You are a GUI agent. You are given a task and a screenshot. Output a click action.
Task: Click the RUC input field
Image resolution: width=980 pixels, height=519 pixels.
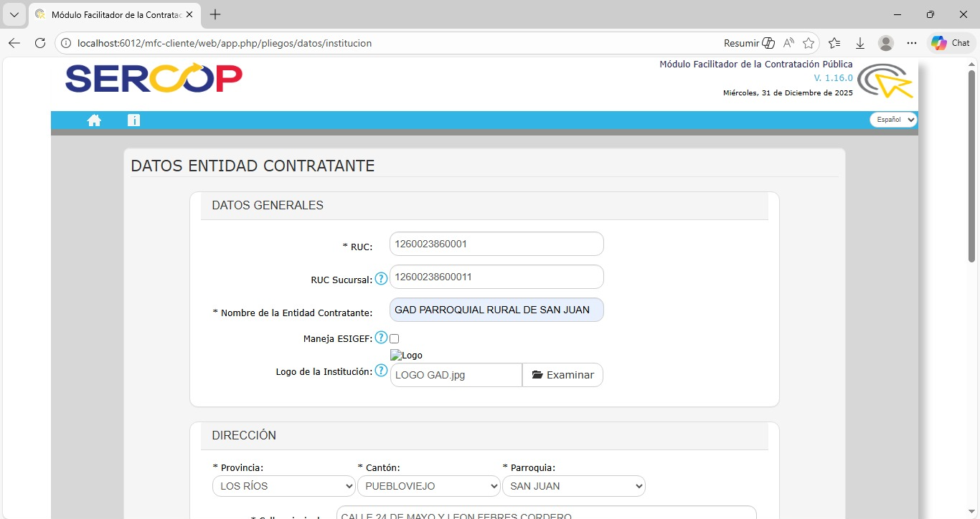[x=496, y=244]
